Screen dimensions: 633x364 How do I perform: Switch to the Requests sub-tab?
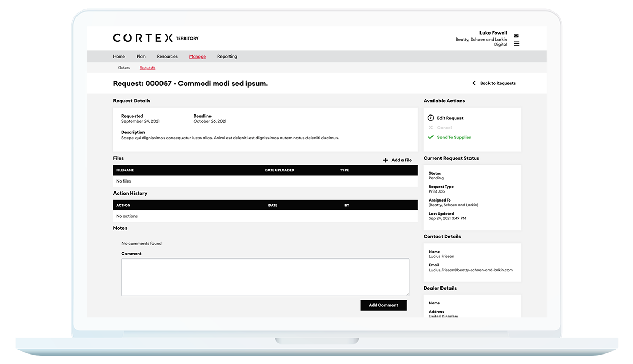[x=147, y=68]
